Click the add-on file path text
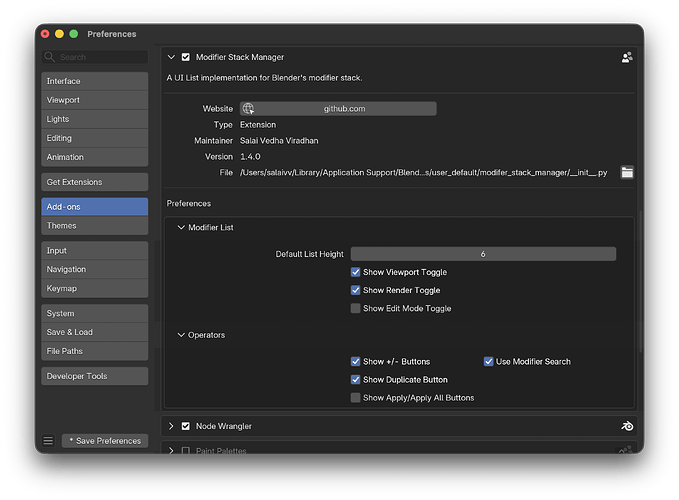 [x=424, y=173]
